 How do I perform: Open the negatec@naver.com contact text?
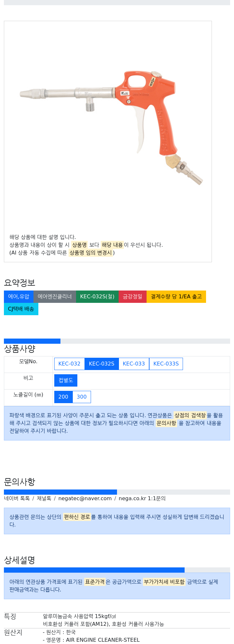85,498
